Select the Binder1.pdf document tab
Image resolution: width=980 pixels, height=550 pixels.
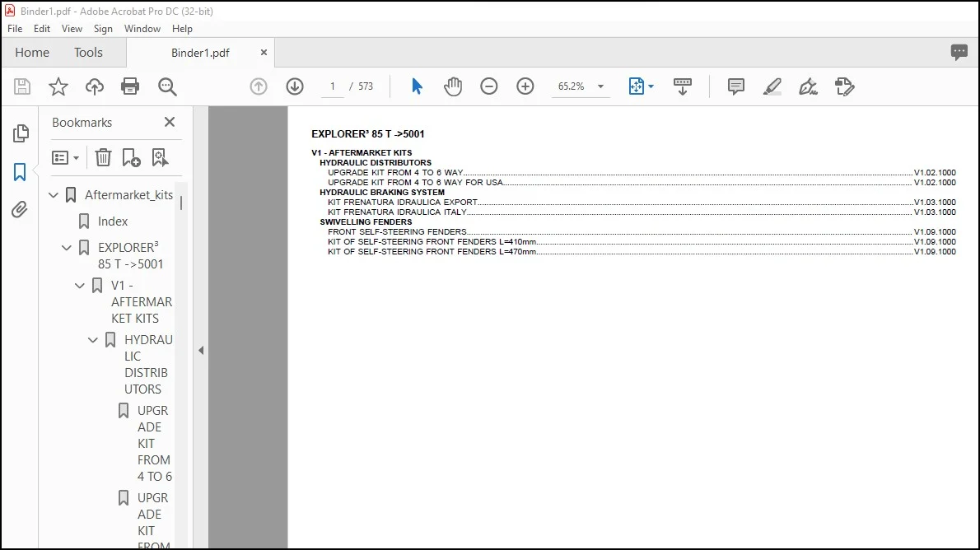[x=201, y=53]
